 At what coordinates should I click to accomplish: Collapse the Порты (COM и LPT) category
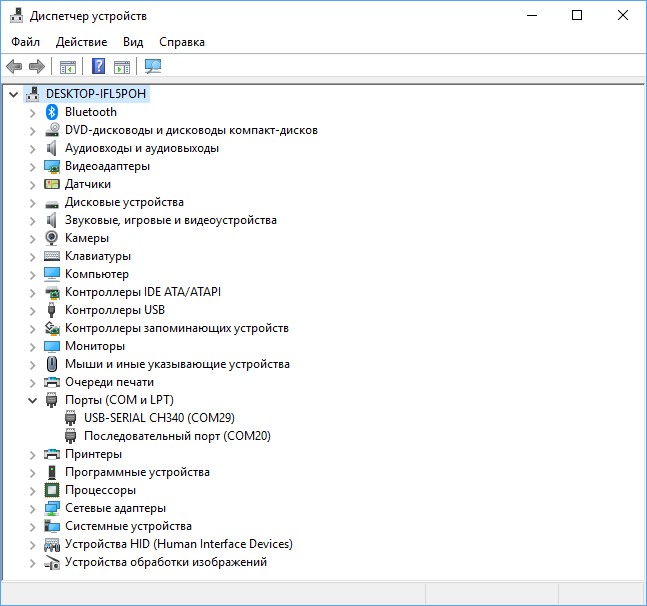tap(33, 401)
